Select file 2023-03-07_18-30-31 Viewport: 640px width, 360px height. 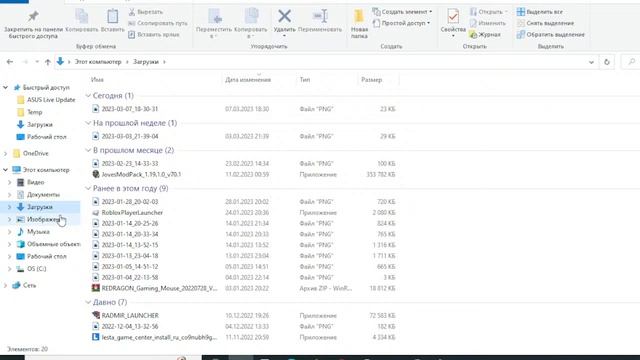(x=130, y=109)
